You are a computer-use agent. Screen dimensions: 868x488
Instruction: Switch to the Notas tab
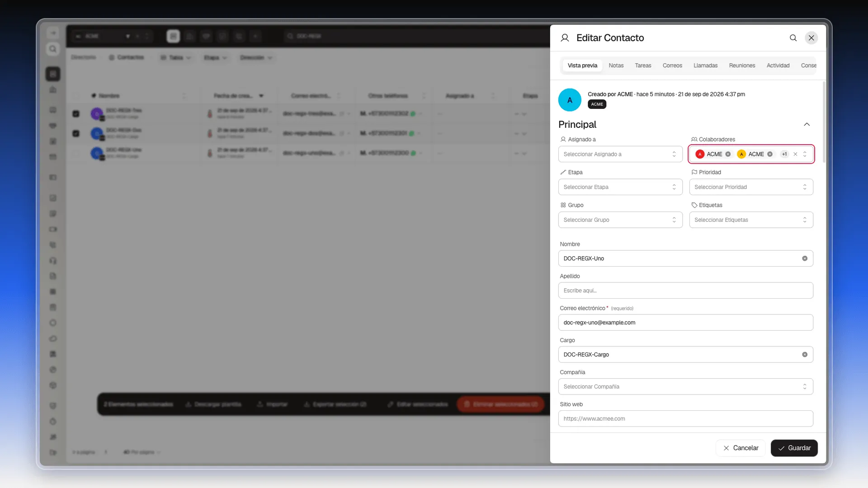pos(616,66)
